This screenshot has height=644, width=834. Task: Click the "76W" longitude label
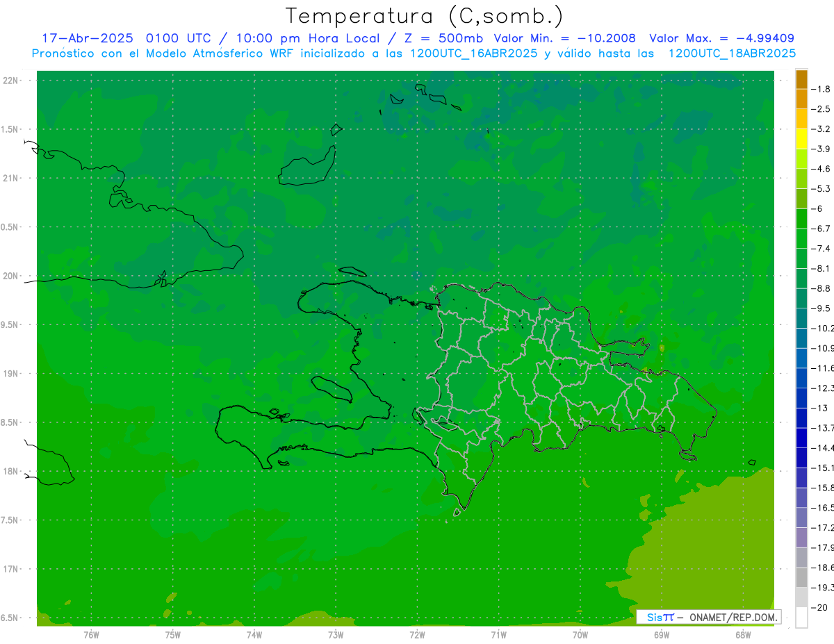[91, 634]
